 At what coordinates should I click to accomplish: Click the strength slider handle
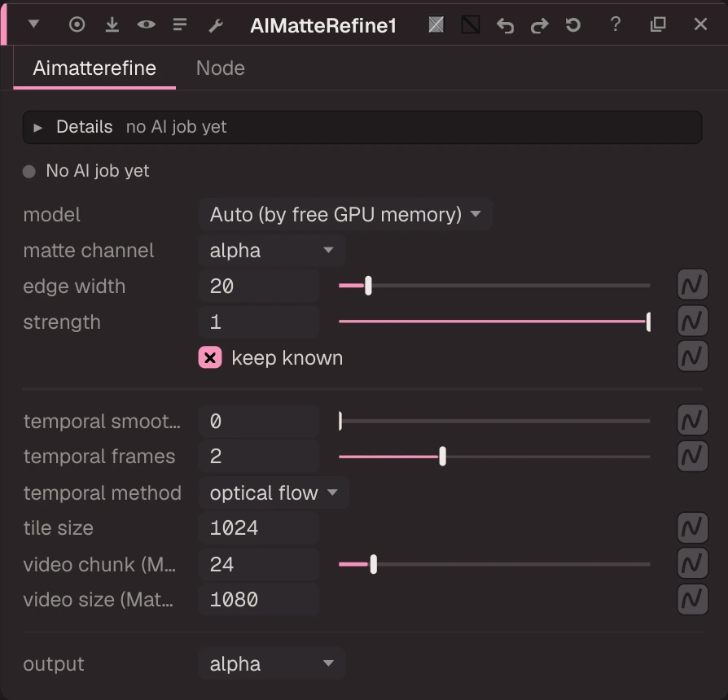648,322
